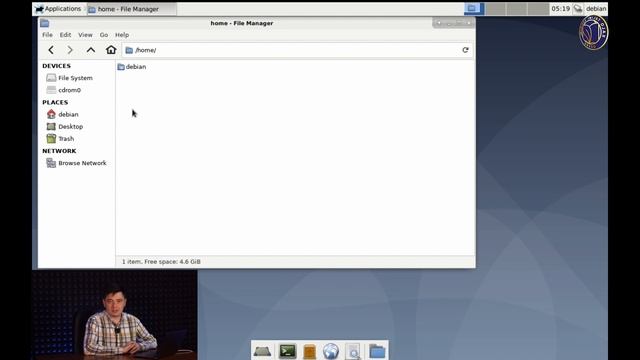Screen dimensions: 640x360
Task: Open the home folder via house icon
Action: coord(111,50)
